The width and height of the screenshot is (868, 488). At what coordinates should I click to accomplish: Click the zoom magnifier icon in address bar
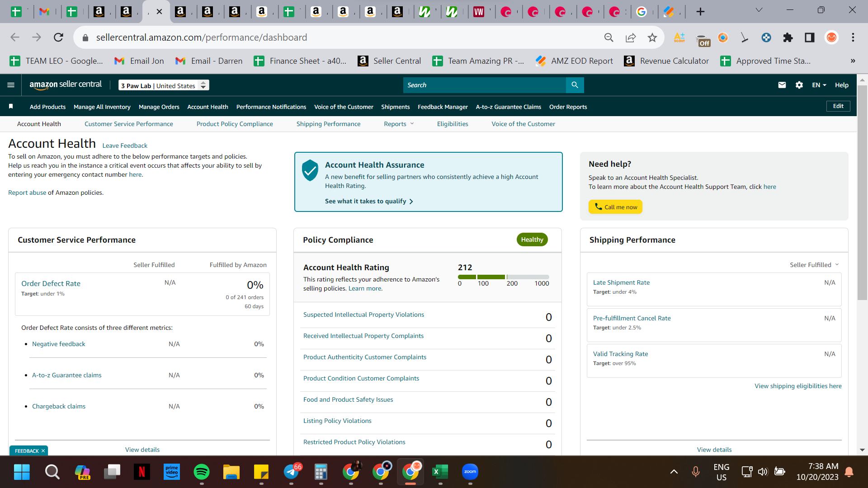click(x=609, y=38)
